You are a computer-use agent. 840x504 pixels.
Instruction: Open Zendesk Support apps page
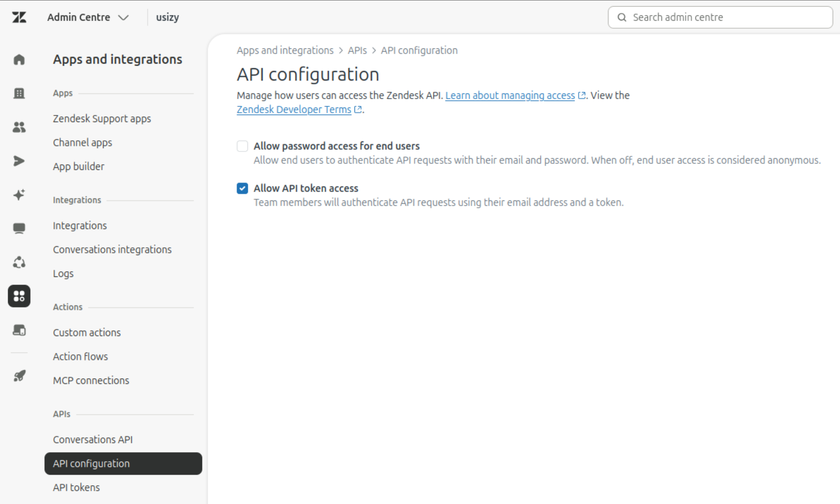pos(102,119)
